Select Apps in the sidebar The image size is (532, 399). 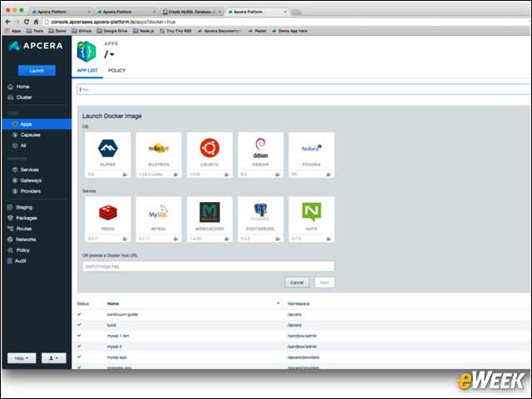(37, 124)
